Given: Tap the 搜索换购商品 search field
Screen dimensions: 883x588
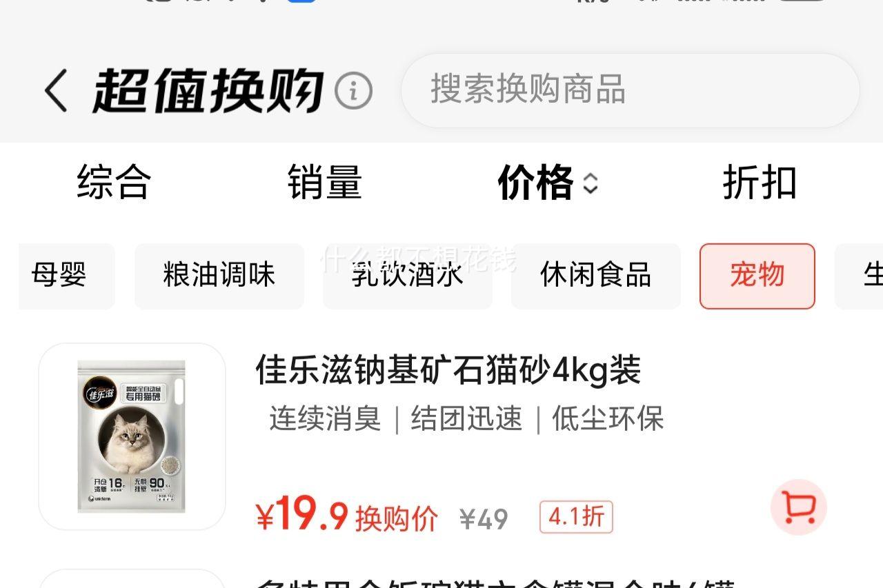Looking at the screenshot, I should pyautogui.click(x=630, y=90).
